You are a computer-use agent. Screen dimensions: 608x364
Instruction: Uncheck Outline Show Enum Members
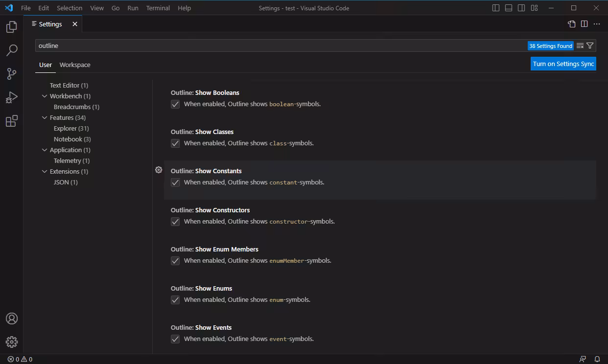(175, 261)
